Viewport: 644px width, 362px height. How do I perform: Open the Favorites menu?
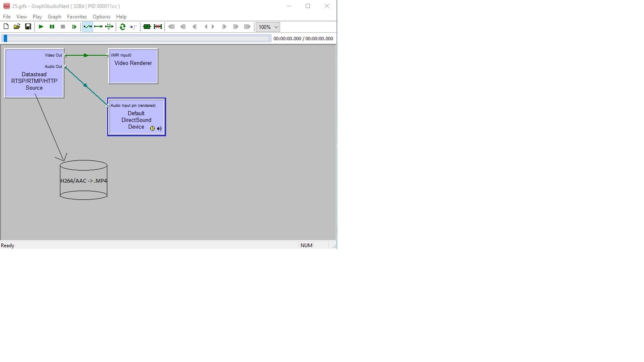tap(77, 17)
